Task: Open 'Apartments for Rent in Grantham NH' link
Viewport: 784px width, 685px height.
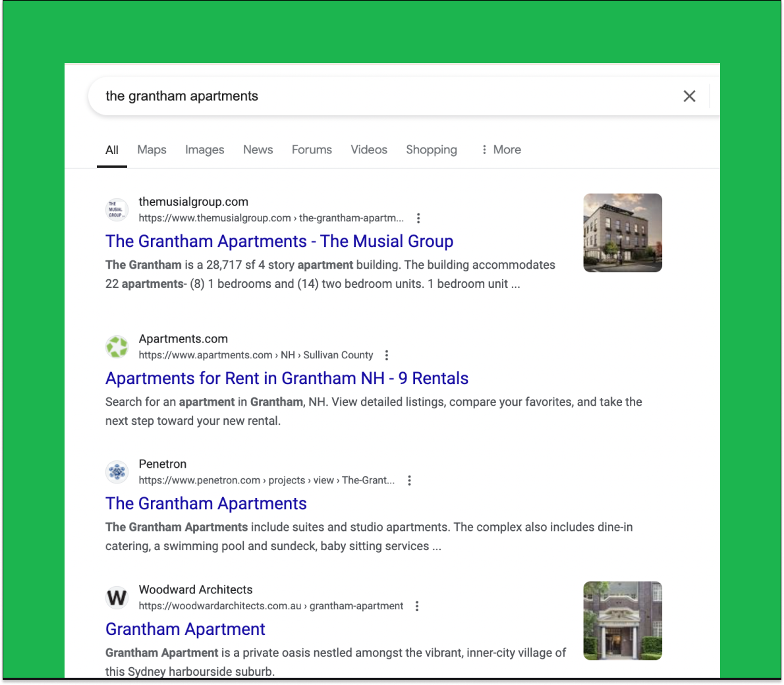Action: [287, 378]
